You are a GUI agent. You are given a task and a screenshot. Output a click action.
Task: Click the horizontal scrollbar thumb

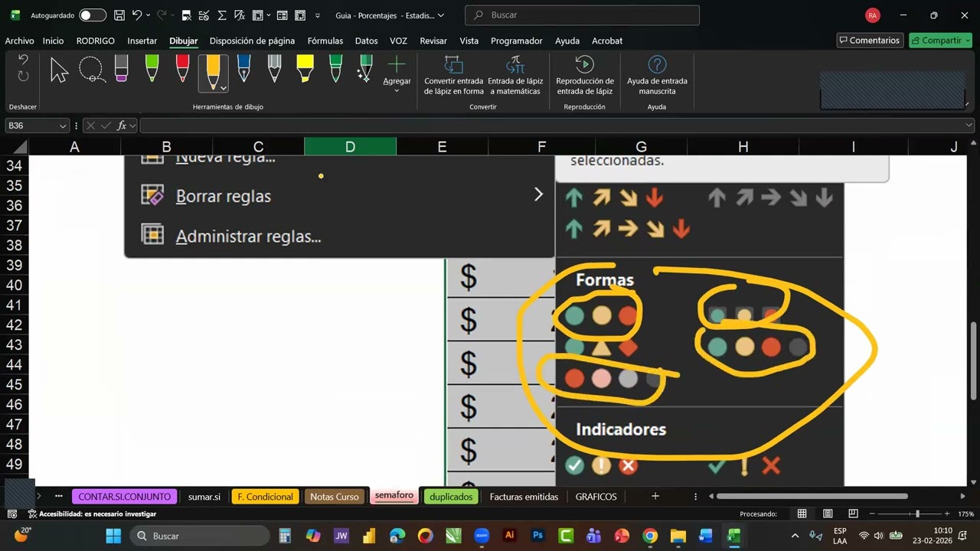(x=812, y=497)
